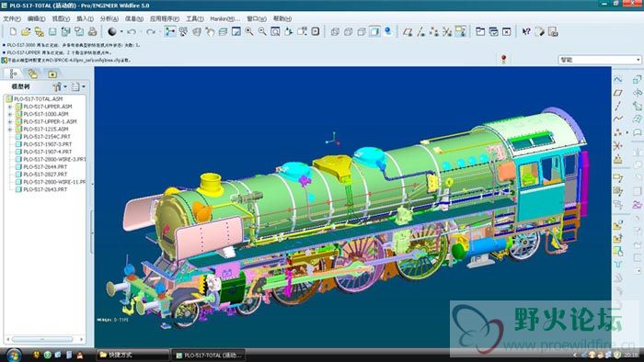Open the 分析 (Analysis) menu
The width and height of the screenshot is (644, 362).
109,19
